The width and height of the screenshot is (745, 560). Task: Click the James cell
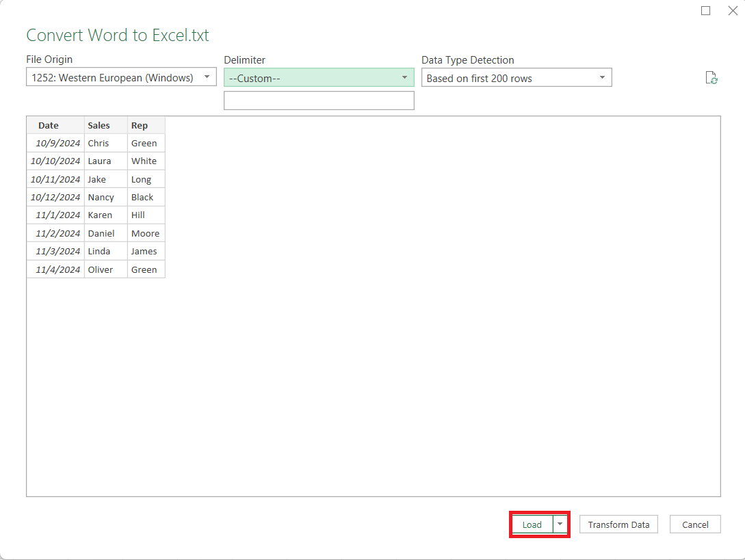tap(146, 251)
